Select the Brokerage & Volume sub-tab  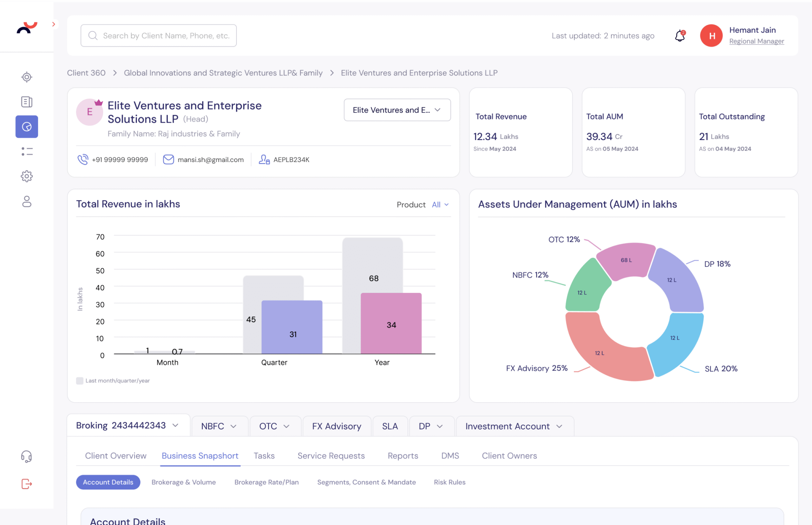pyautogui.click(x=183, y=482)
